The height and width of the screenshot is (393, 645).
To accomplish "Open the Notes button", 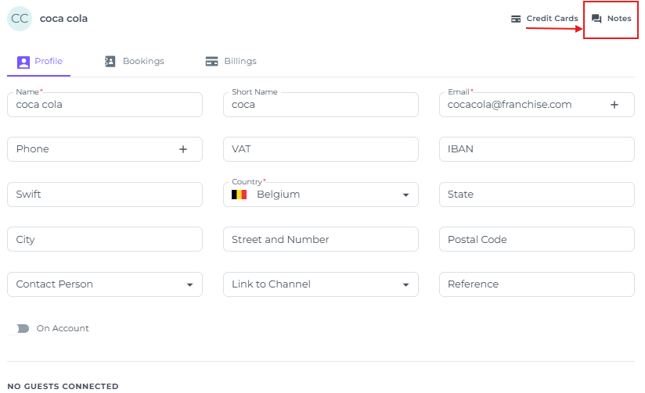I will (x=611, y=19).
